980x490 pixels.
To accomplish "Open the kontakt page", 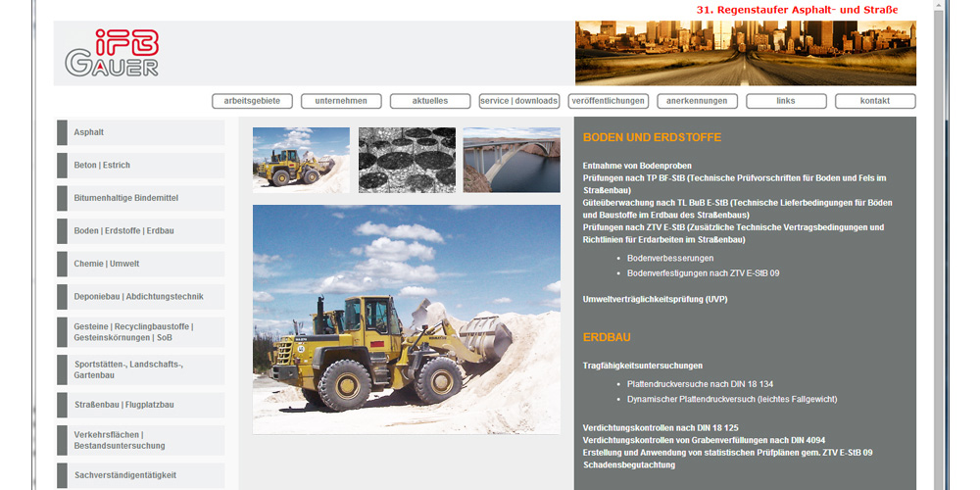I will [x=875, y=101].
